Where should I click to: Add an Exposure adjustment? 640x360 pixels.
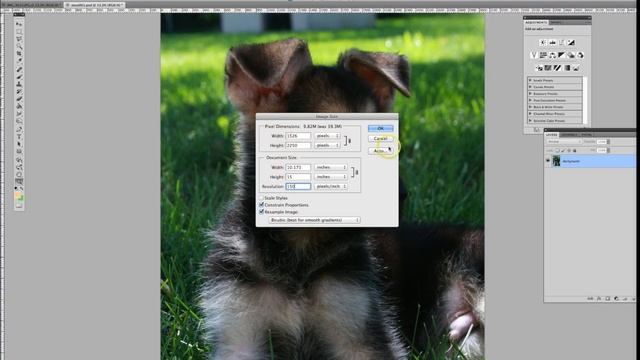(571, 43)
